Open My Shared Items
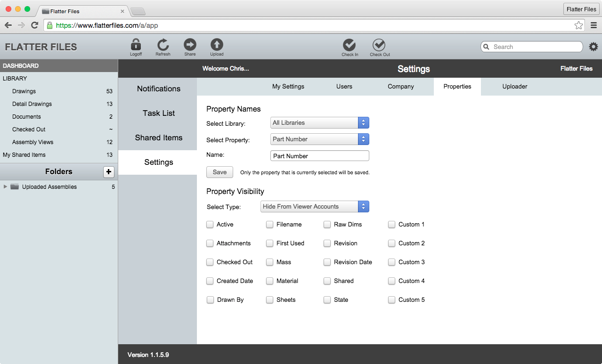 point(59,155)
